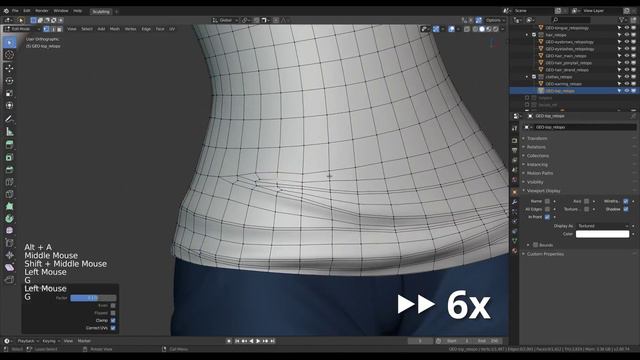Open the Edit Mode dropdown
Screen dimensions: 640x360
[x=22, y=29]
